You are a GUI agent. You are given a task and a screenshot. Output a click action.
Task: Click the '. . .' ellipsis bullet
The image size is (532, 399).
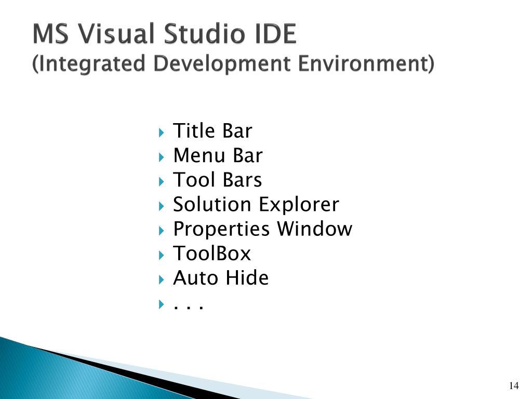pyautogui.click(x=188, y=307)
